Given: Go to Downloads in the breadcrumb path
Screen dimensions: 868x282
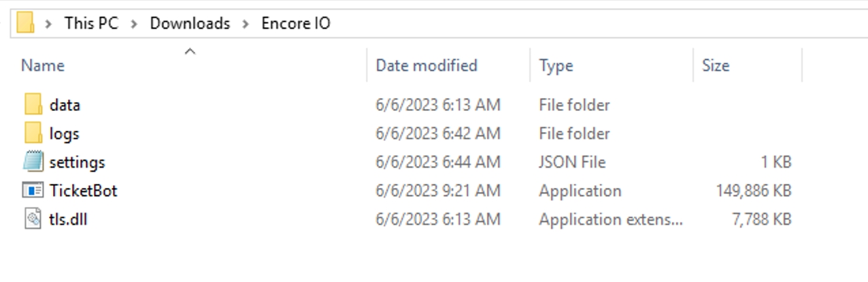Looking at the screenshot, I should click(190, 23).
